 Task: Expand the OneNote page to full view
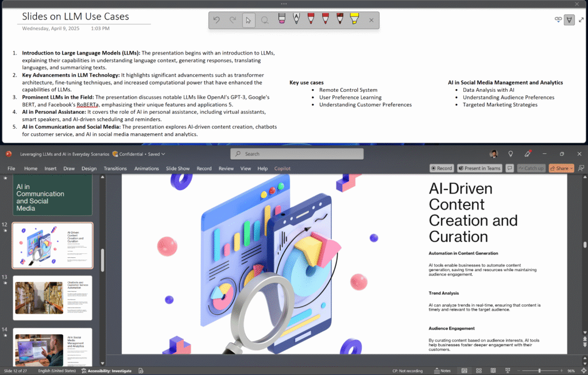(x=581, y=20)
